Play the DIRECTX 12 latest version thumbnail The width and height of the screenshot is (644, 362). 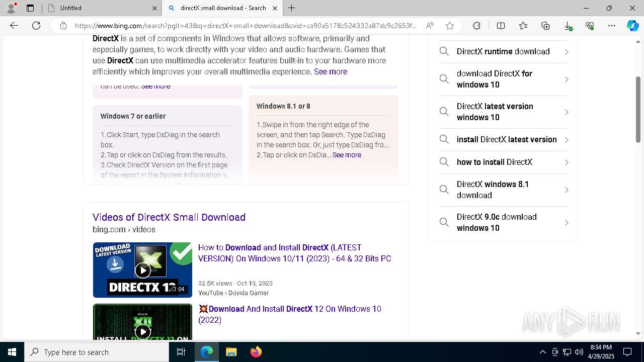(142, 270)
